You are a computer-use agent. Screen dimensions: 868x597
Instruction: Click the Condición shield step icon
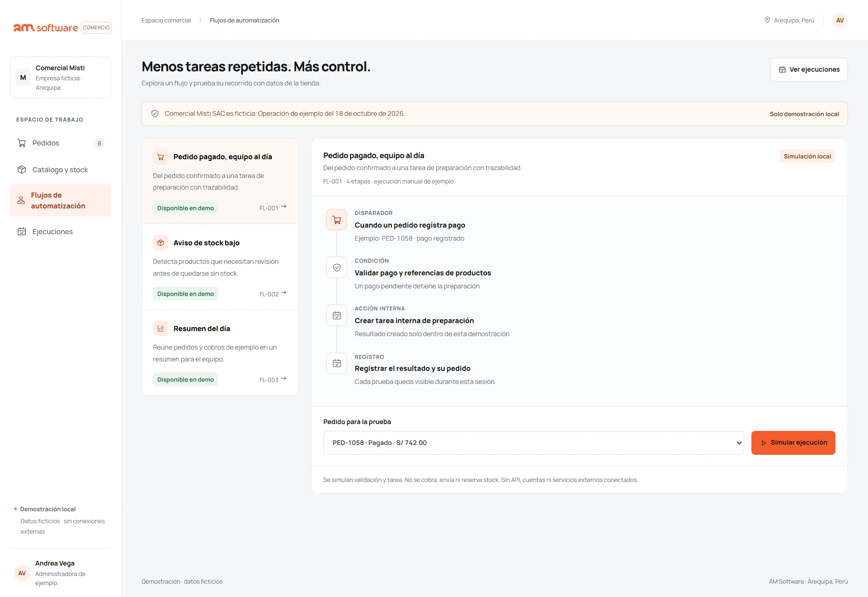click(336, 267)
